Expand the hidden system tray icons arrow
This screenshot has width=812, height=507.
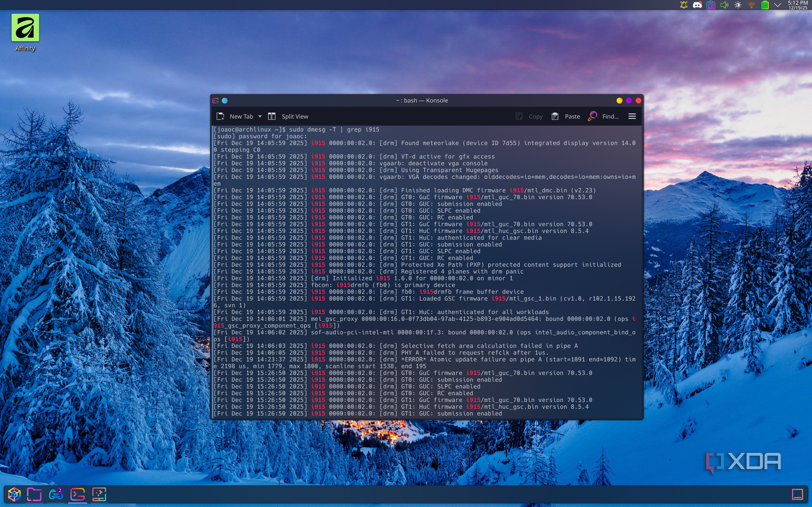[778, 5]
